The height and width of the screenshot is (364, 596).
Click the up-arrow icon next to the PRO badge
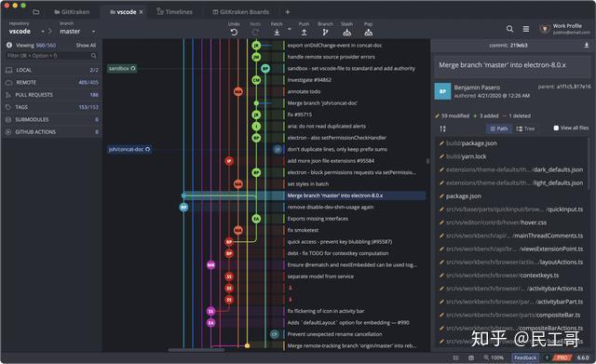point(547,357)
